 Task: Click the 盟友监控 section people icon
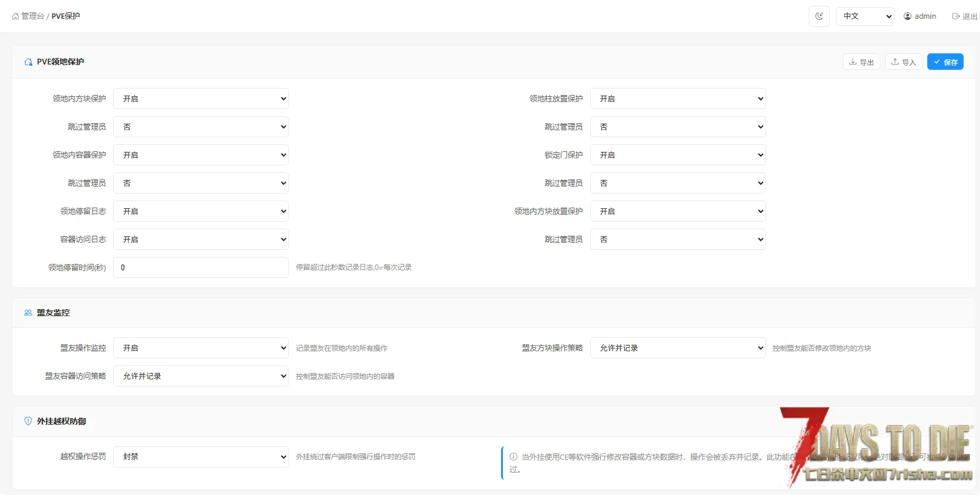28,313
